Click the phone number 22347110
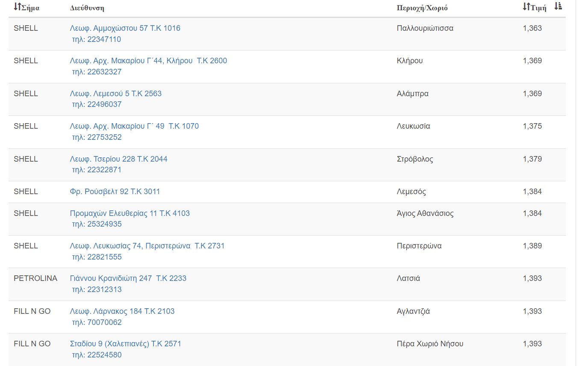The height and width of the screenshot is (366, 588). pos(96,39)
